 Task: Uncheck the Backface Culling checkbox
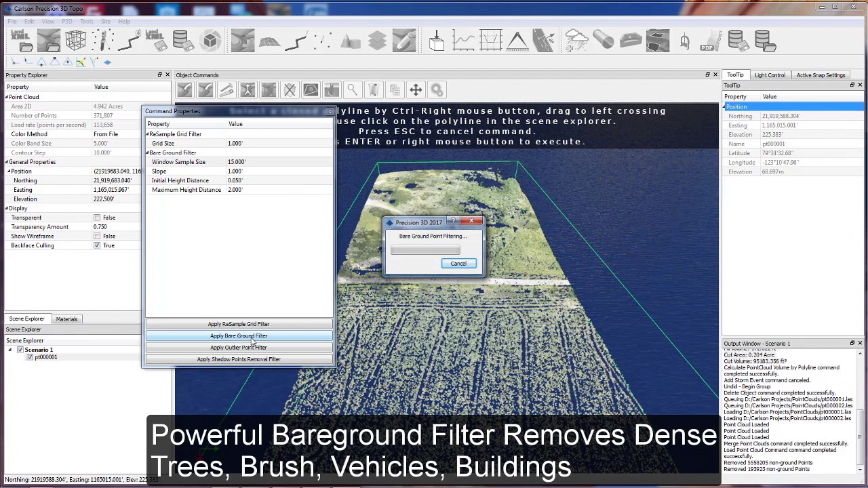[97, 245]
